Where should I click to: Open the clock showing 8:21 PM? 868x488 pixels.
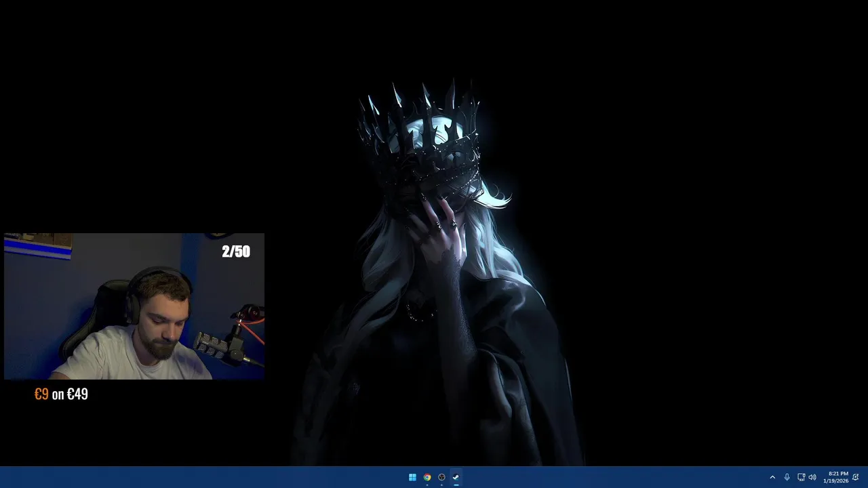(835, 477)
